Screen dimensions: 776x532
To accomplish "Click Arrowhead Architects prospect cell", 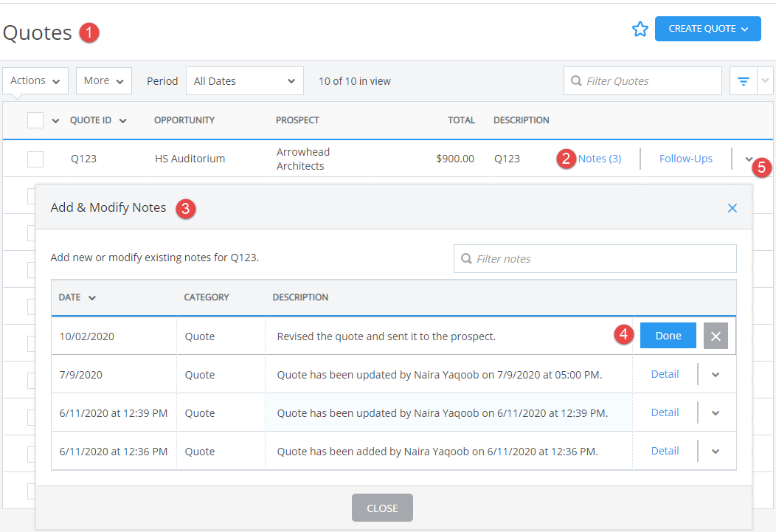I will tap(303, 159).
